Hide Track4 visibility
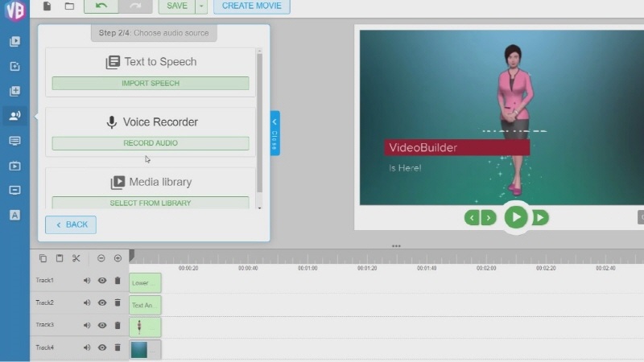 tap(102, 348)
